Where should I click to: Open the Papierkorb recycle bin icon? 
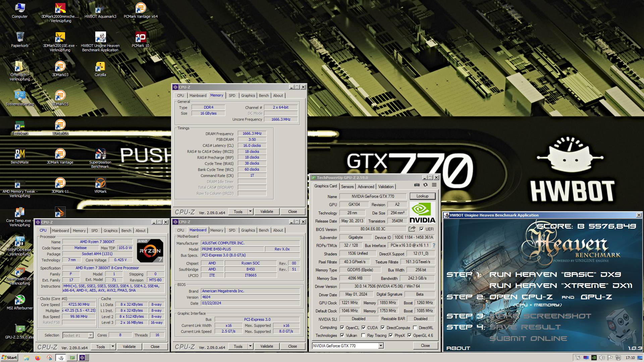[x=20, y=40]
